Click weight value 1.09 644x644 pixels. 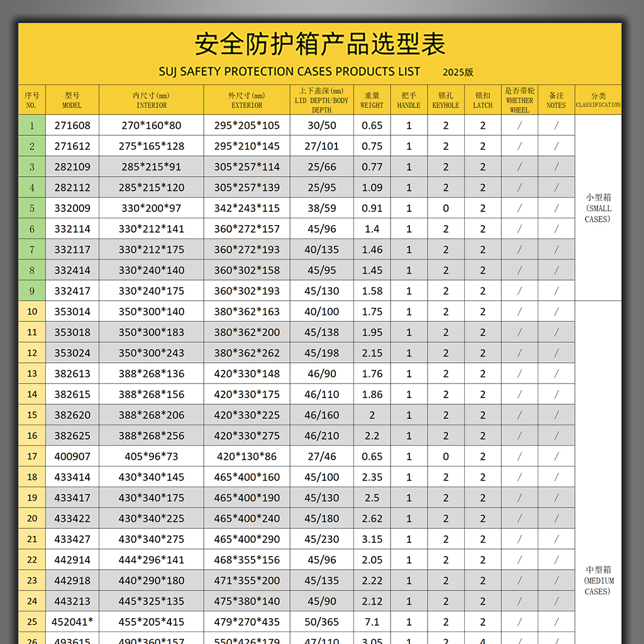click(372, 187)
